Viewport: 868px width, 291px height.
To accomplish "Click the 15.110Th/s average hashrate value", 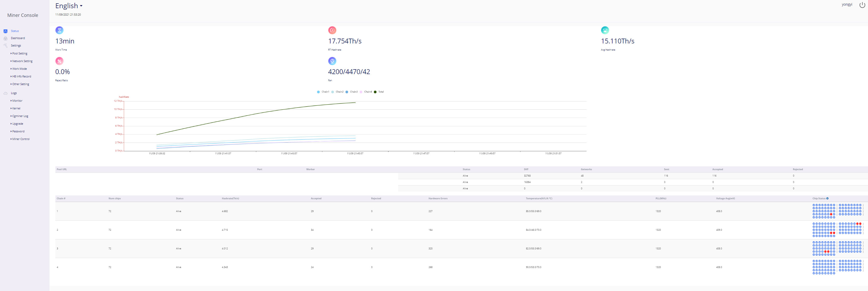I will point(617,41).
